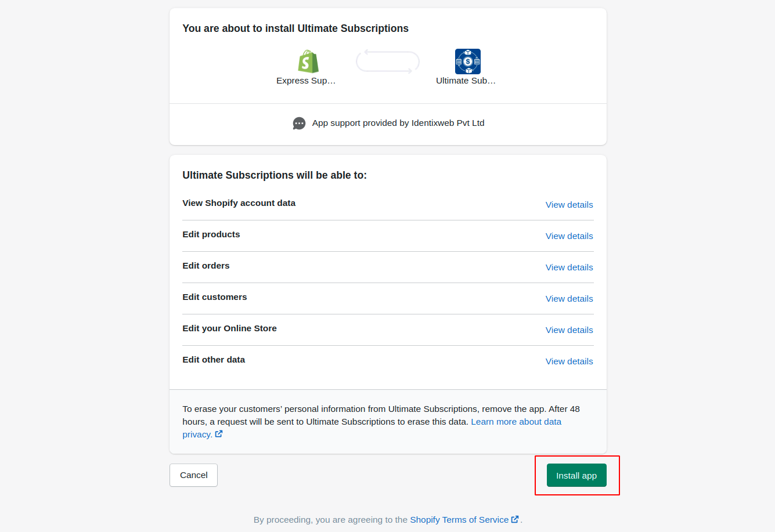Show View details for Edit orders
The height and width of the screenshot is (532, 775).
click(569, 267)
